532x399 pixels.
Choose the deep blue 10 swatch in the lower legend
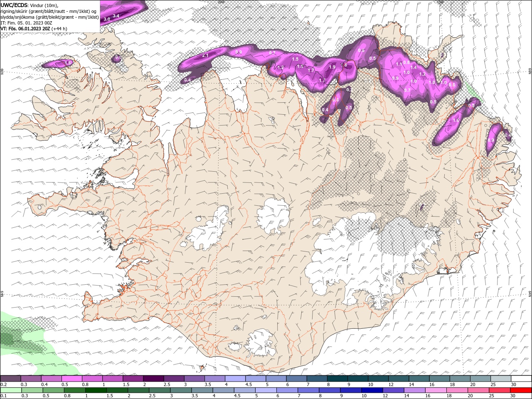[x=372, y=390]
